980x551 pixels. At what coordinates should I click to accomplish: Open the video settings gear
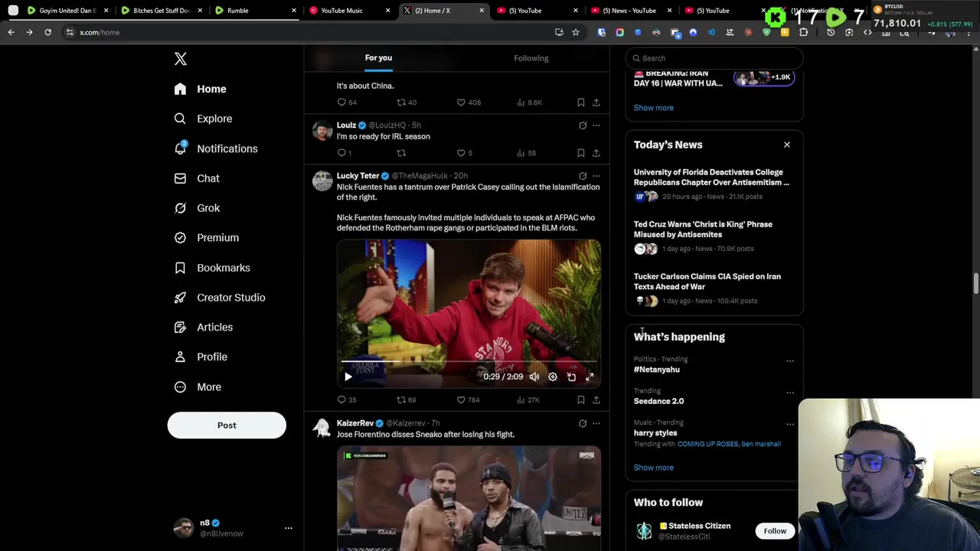click(x=553, y=377)
